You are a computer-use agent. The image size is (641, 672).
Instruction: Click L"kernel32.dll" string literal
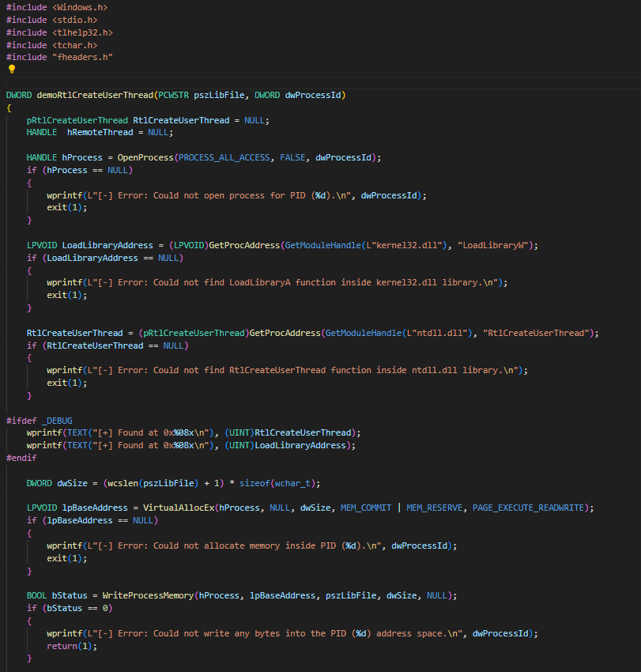tap(404, 245)
